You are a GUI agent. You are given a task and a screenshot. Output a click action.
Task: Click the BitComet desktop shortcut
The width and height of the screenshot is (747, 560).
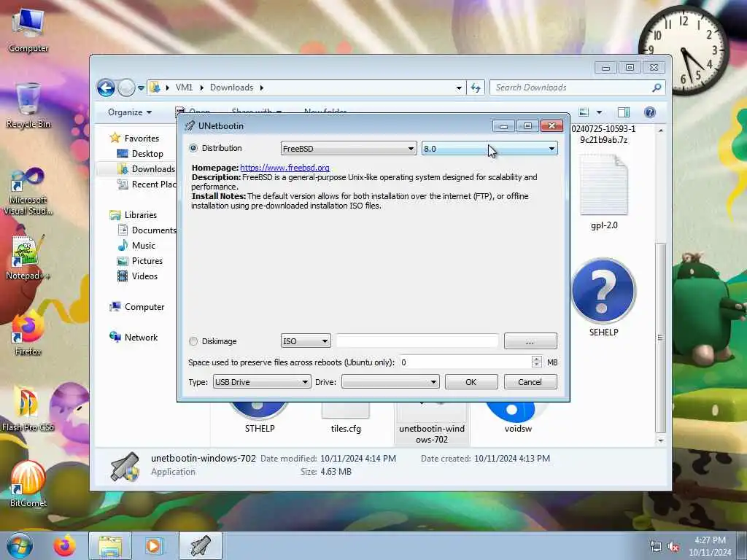click(x=28, y=484)
